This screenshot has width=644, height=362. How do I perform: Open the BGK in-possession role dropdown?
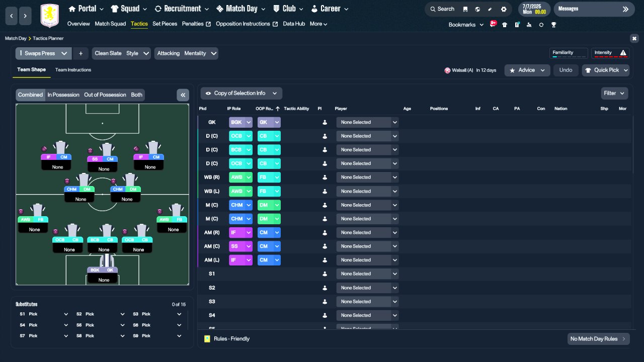point(240,122)
